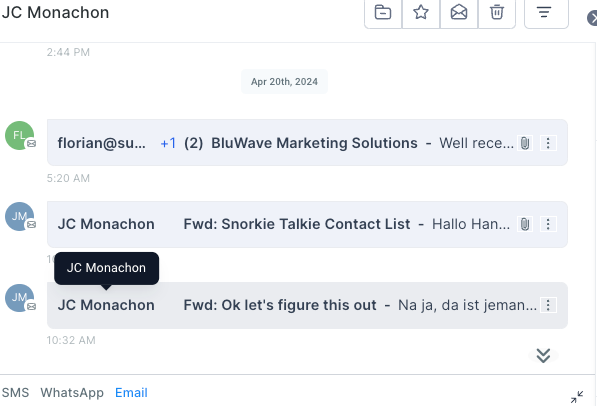597x406 pixels.
Task: Delete conversation using trash icon
Action: (x=496, y=13)
